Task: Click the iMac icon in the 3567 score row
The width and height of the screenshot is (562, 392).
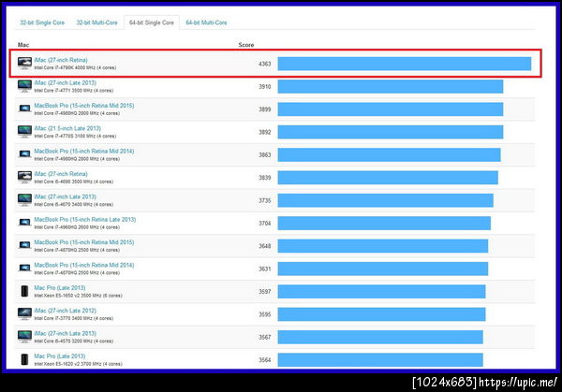Action: 24,337
